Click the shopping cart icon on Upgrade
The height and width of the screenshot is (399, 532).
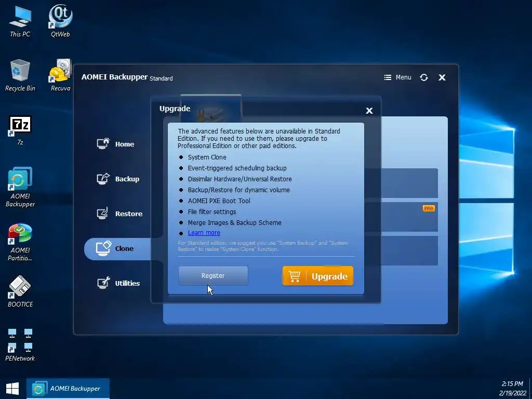[x=294, y=276]
